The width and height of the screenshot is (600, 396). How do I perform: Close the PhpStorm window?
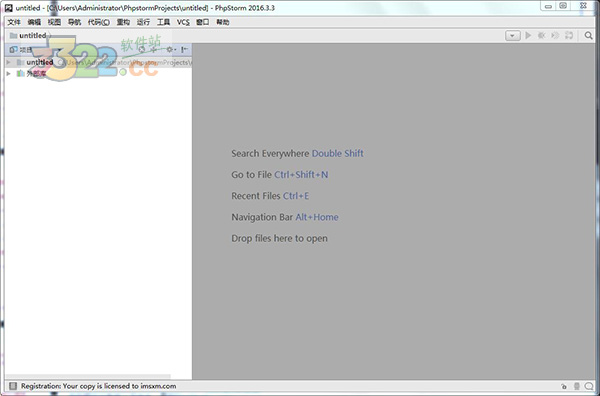click(583, 6)
